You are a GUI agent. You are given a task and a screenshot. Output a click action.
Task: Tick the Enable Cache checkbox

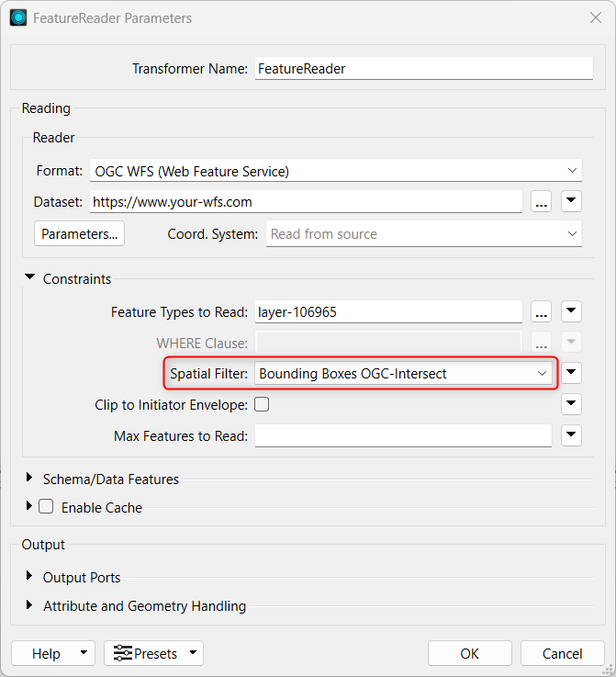point(46,506)
